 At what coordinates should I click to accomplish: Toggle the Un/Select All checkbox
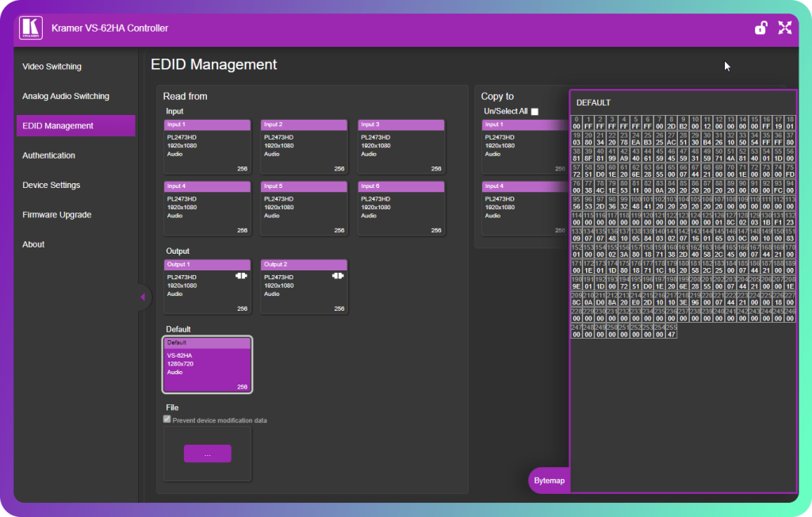click(535, 111)
